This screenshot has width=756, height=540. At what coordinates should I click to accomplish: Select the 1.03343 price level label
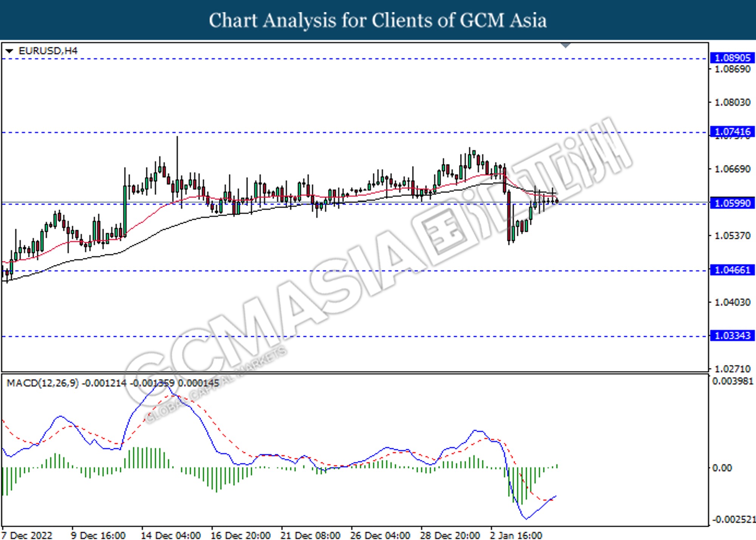click(x=732, y=335)
